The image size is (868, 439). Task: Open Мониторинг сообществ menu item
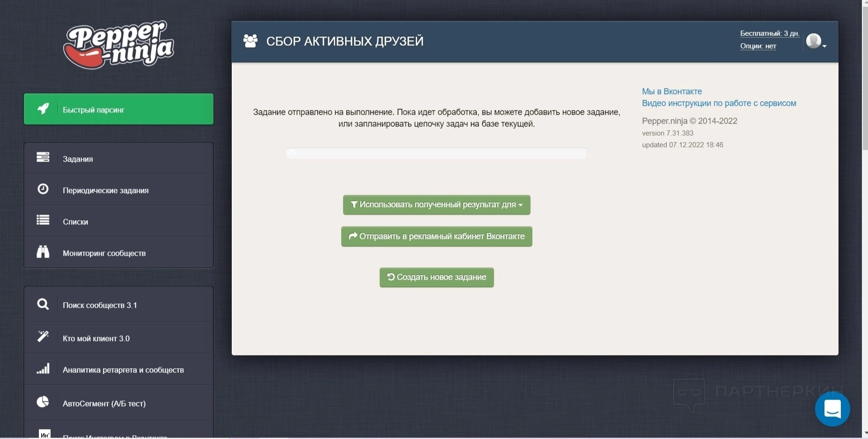pos(104,253)
